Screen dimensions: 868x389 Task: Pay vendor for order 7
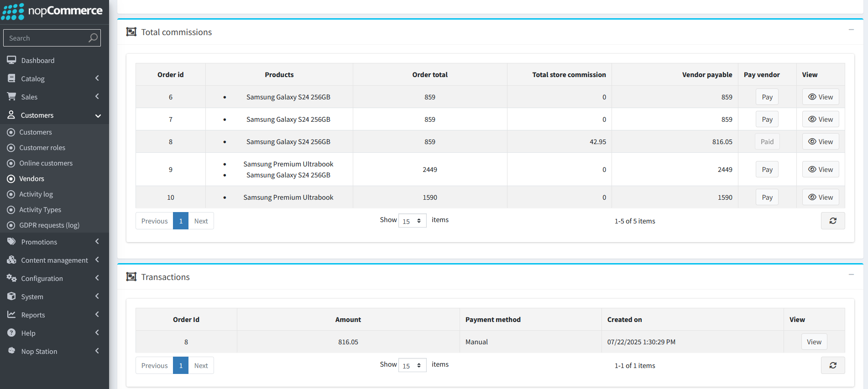click(x=767, y=119)
